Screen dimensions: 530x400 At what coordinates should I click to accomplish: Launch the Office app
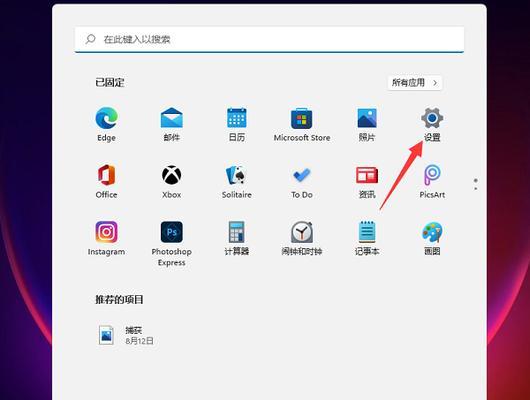pyautogui.click(x=106, y=181)
